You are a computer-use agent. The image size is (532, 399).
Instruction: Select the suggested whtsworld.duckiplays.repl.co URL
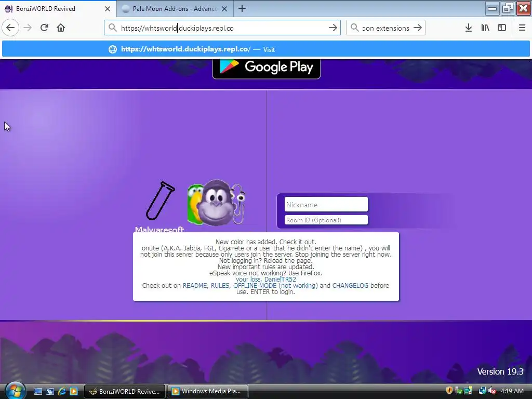point(265,49)
